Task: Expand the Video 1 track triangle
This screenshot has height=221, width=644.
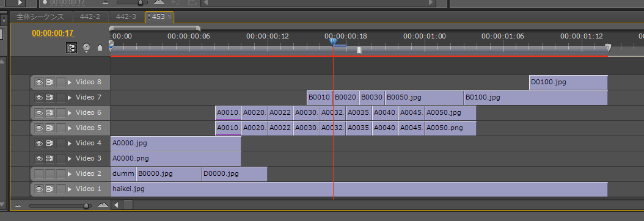Action: 70,189
